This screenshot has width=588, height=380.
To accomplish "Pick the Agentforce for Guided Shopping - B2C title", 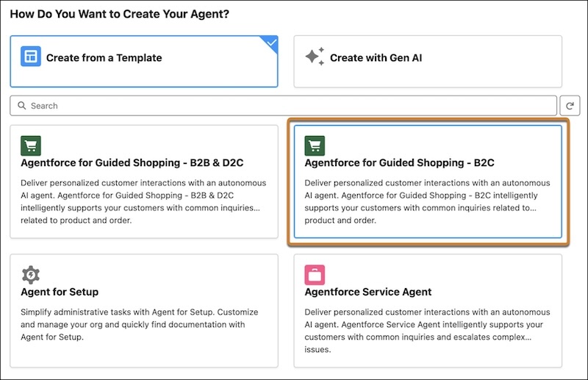I will coord(399,162).
